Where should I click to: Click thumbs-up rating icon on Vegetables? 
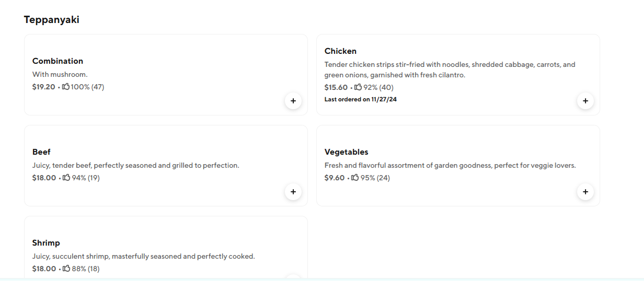click(x=355, y=178)
